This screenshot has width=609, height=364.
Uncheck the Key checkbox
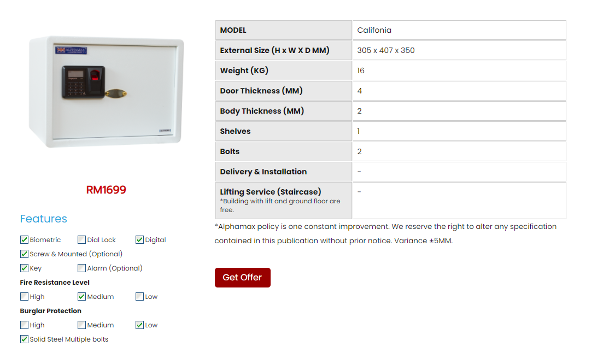tap(24, 268)
